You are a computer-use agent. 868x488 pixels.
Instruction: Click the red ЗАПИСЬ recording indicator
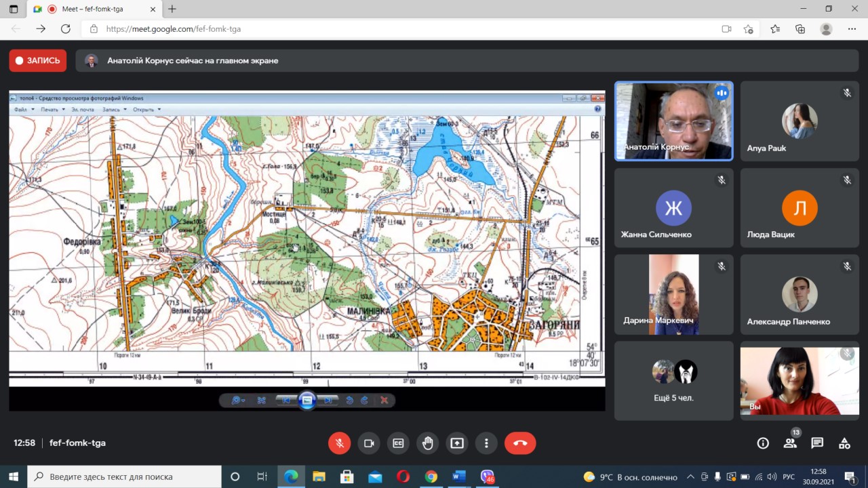tap(38, 60)
